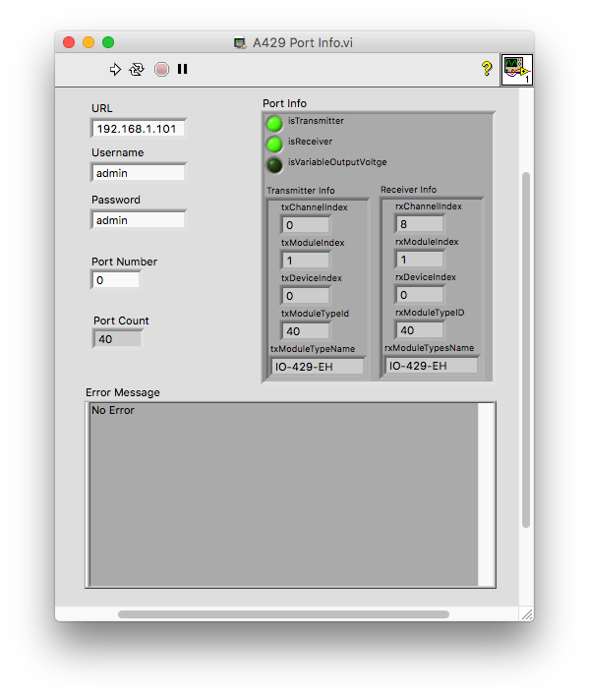Click the horizontal window scrollbar
This screenshot has width=589, height=700.
tap(283, 614)
